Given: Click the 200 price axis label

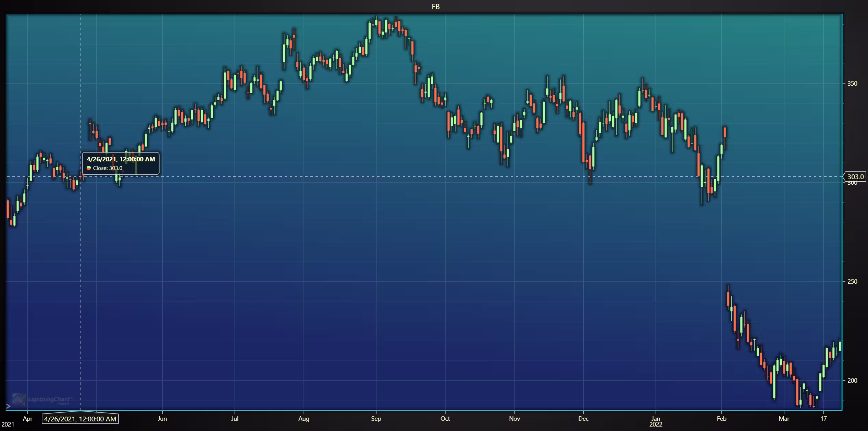Looking at the screenshot, I should coord(852,381).
